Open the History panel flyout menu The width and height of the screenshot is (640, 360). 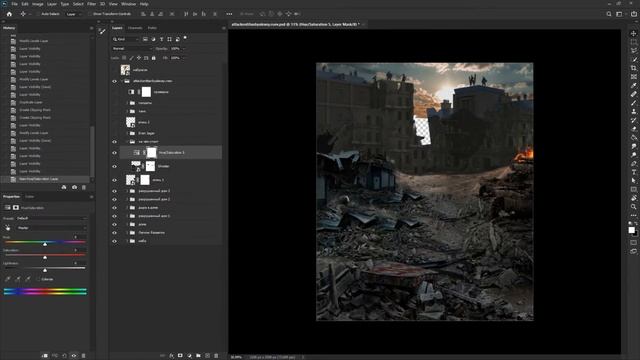91,28
